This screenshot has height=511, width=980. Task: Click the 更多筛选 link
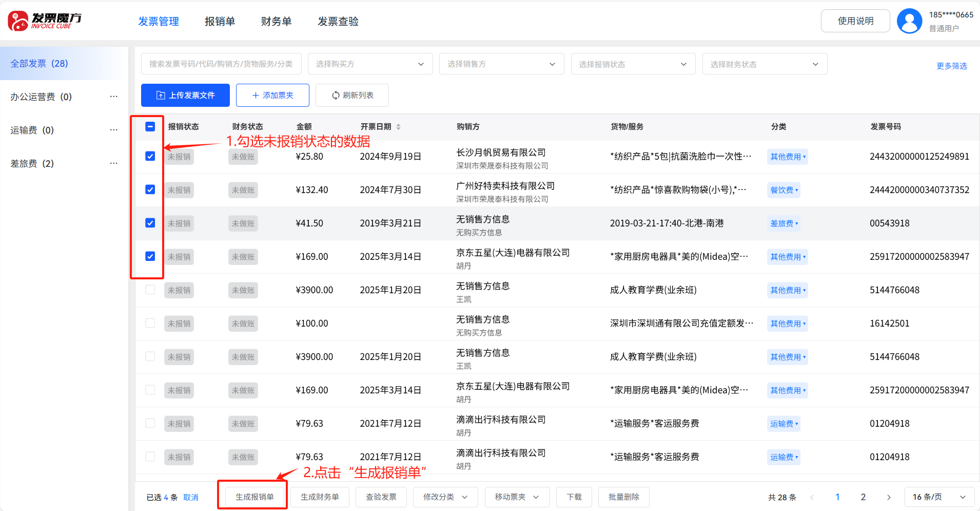pyautogui.click(x=951, y=66)
